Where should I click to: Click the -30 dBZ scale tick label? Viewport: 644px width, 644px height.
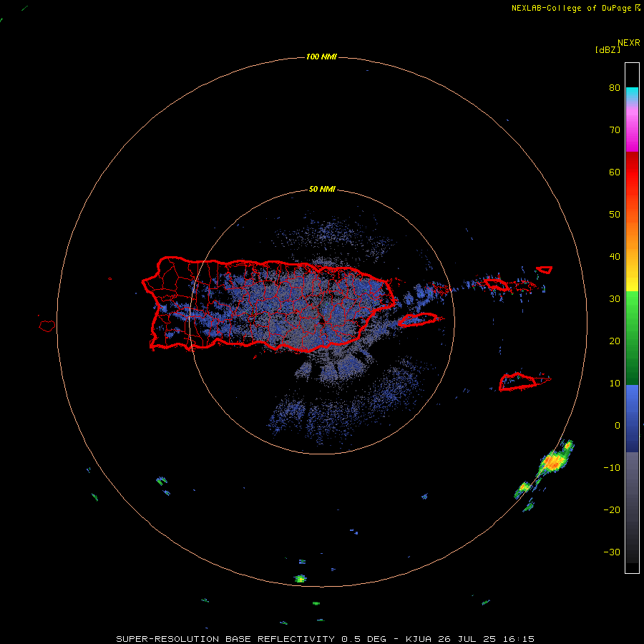(x=612, y=552)
